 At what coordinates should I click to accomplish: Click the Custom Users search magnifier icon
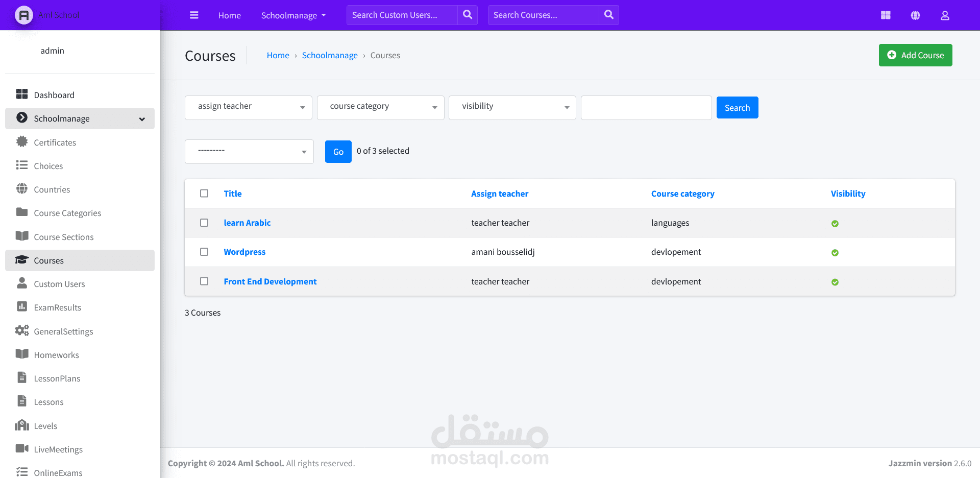(x=468, y=15)
